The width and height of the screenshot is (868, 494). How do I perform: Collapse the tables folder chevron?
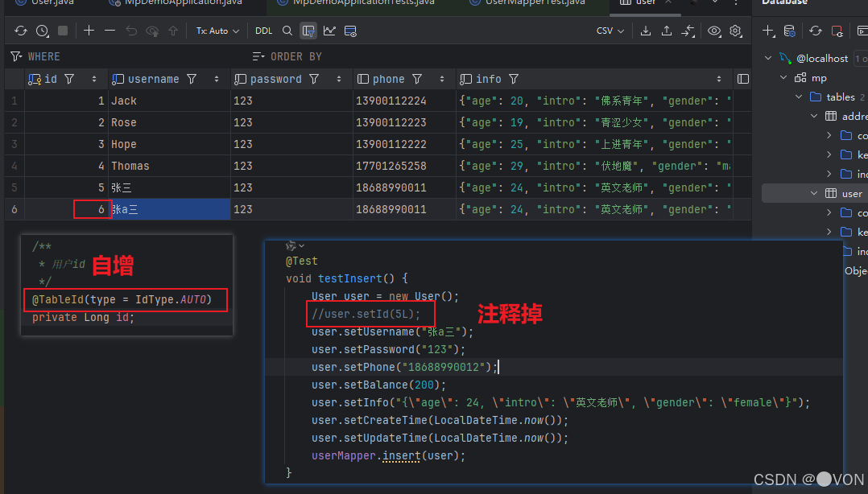[799, 97]
